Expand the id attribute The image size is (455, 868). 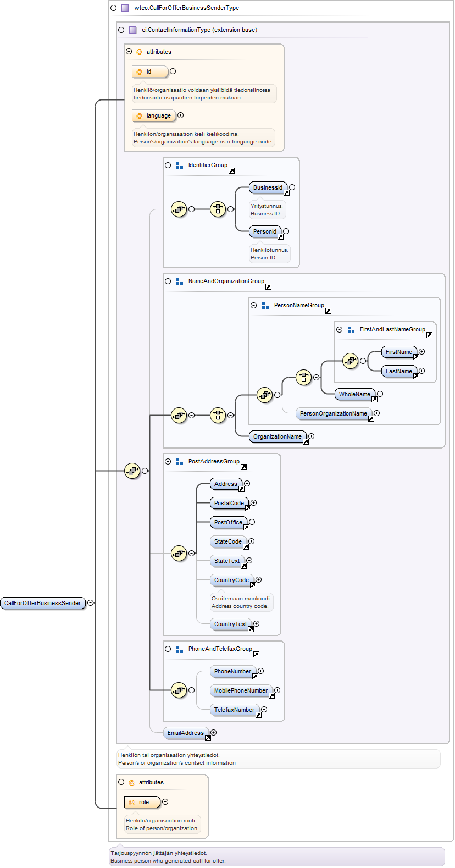pyautogui.click(x=173, y=71)
